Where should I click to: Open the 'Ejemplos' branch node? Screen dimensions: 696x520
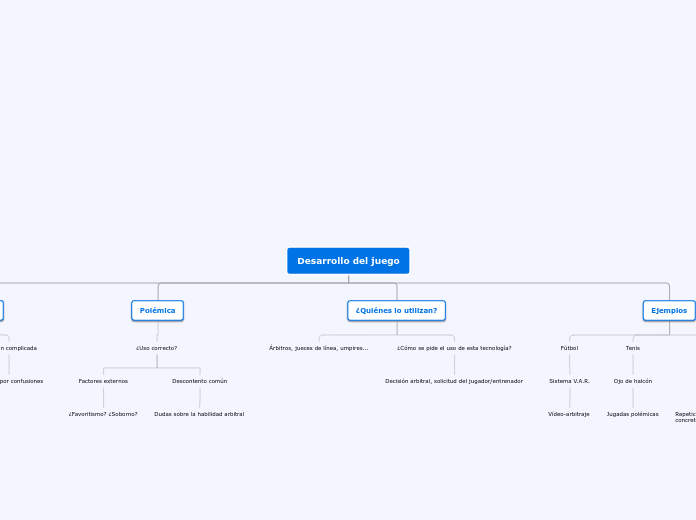point(669,310)
